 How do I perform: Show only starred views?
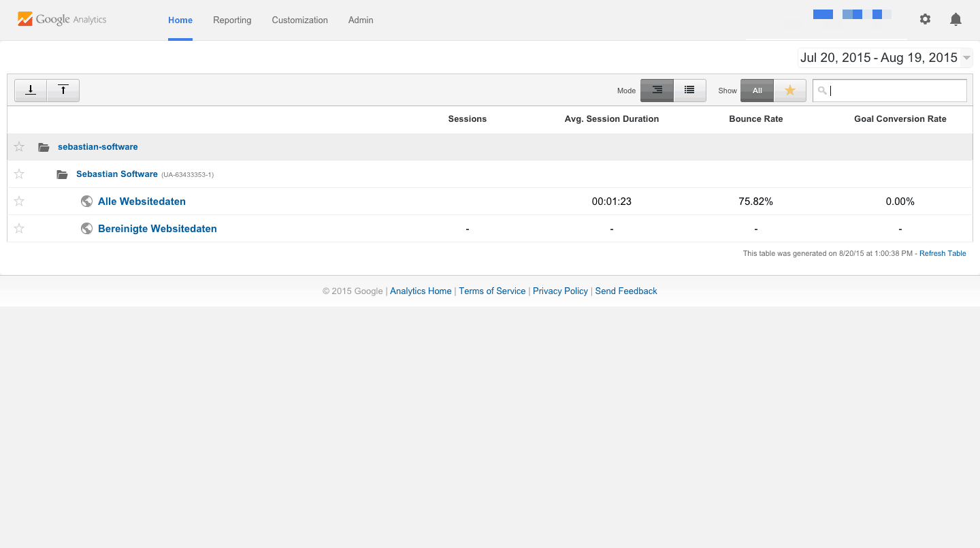[x=789, y=91]
